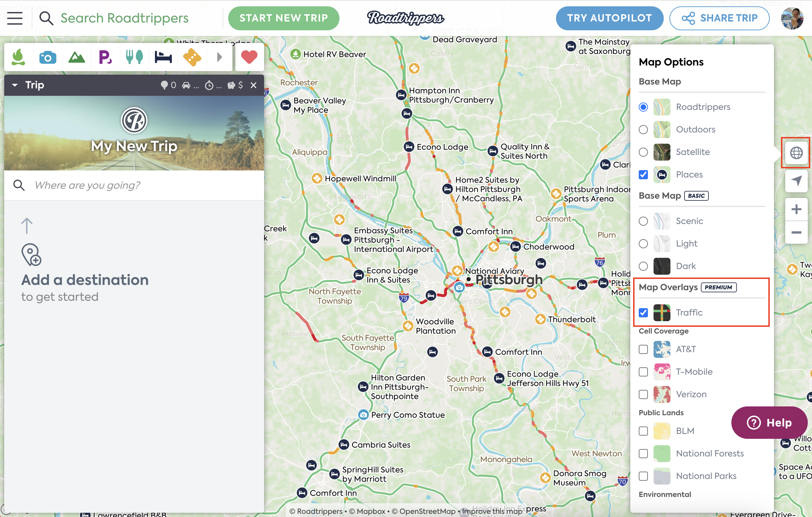Select the camera attractions filter icon
This screenshot has width=812, height=517.
pos(48,57)
